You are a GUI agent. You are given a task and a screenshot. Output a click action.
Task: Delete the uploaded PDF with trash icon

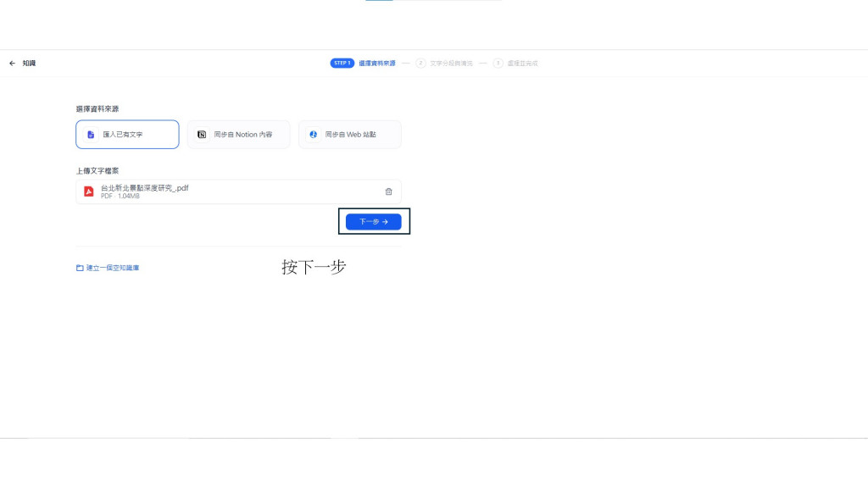[388, 191]
